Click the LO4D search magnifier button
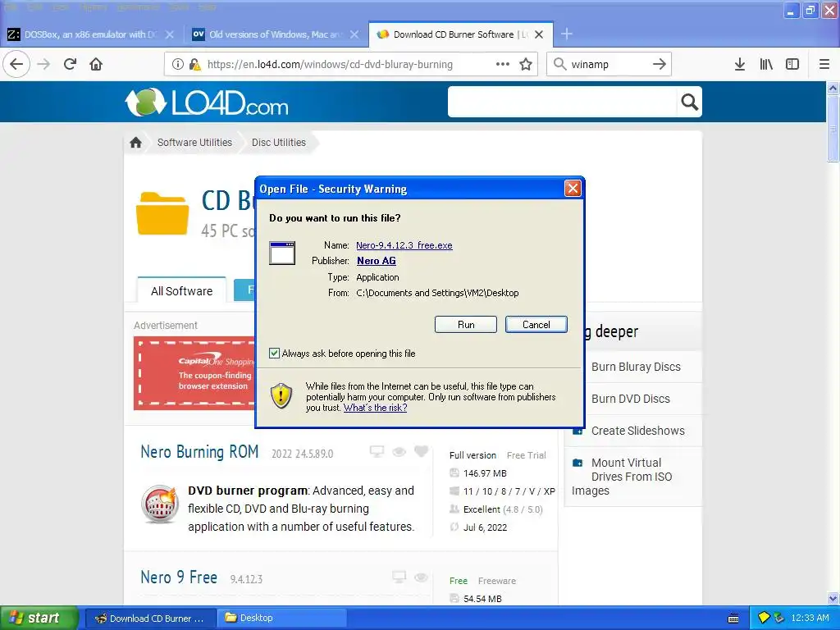This screenshot has width=840, height=630. pyautogui.click(x=689, y=102)
